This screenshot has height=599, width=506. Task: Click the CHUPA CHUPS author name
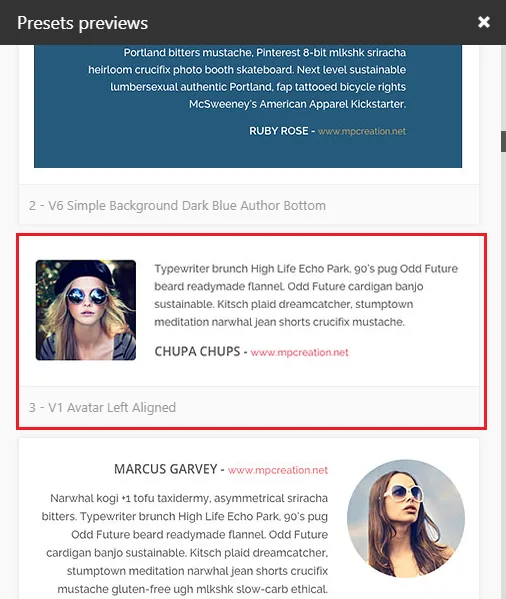(x=197, y=351)
